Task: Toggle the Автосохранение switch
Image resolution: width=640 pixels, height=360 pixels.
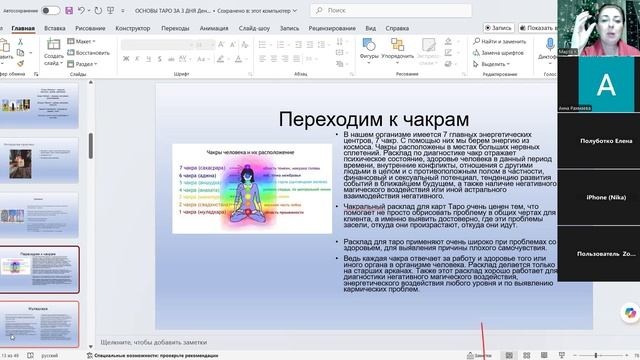Action: point(51,11)
